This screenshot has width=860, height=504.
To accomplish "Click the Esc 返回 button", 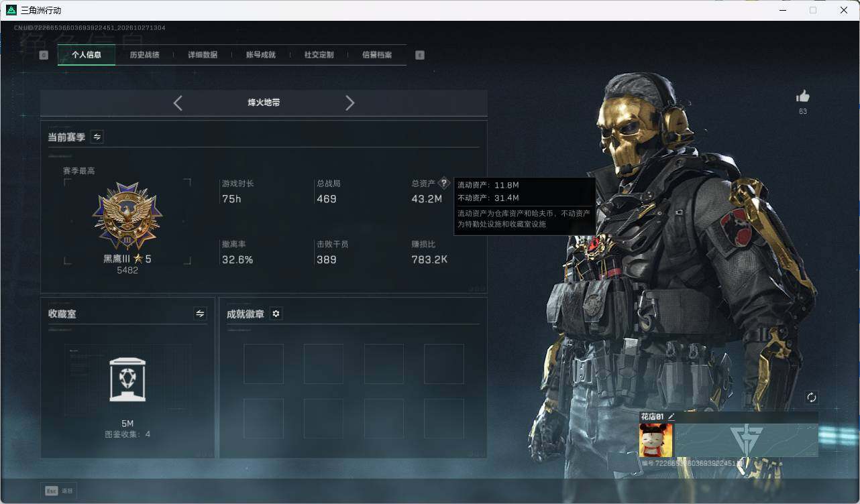I will (59, 491).
